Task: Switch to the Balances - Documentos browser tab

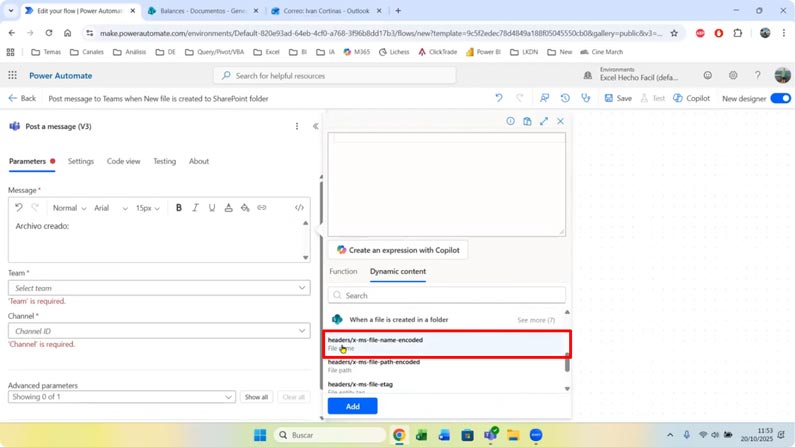Action: tap(202, 11)
